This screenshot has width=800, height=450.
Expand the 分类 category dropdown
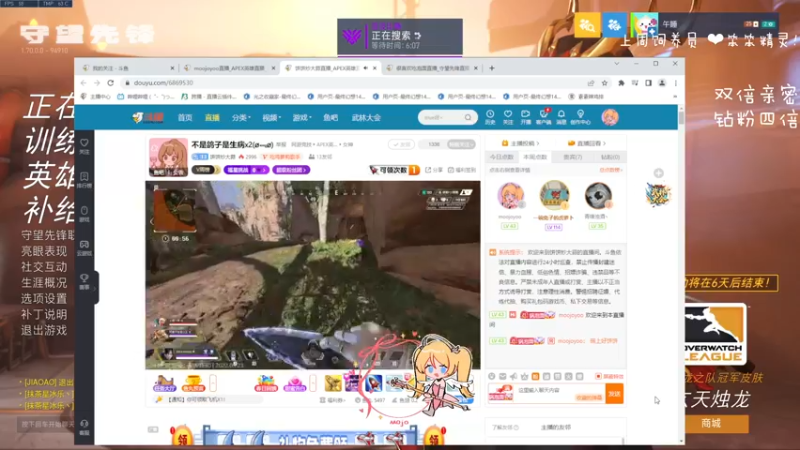click(x=241, y=117)
